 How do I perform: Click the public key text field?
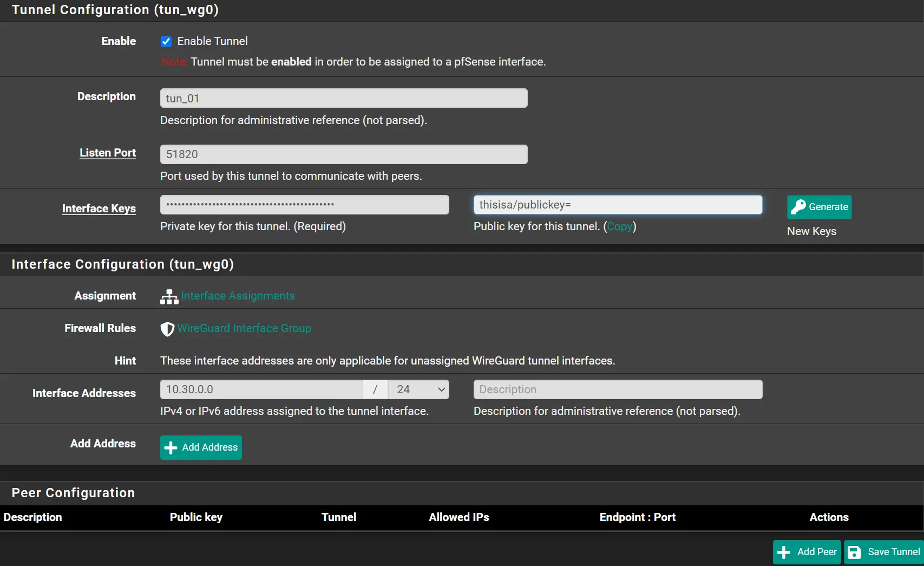pos(618,205)
